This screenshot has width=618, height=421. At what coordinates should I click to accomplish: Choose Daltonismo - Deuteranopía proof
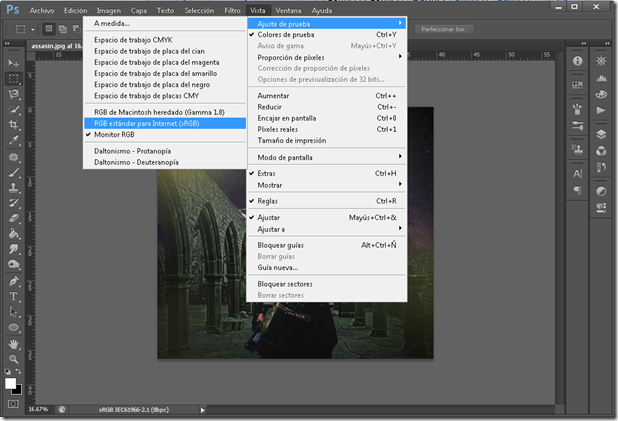coord(165,162)
